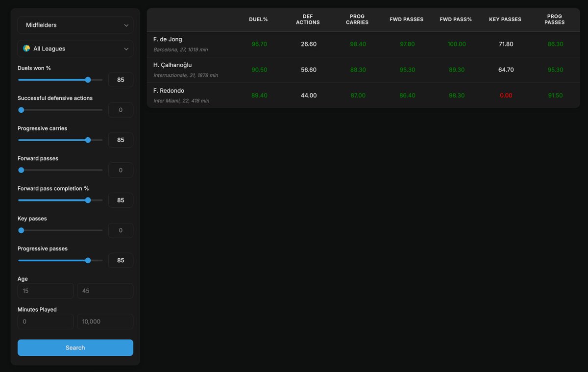This screenshot has width=588, height=372.
Task: Click the Forward passes slider handle
Action: [21, 170]
